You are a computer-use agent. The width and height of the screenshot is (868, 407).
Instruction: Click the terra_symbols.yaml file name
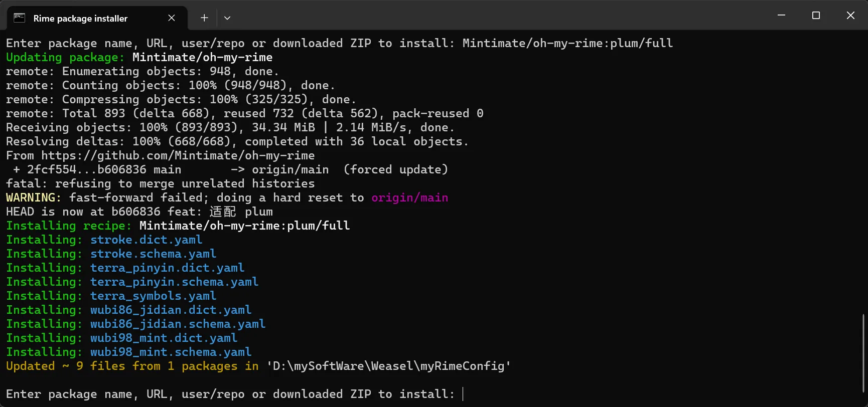tap(154, 296)
